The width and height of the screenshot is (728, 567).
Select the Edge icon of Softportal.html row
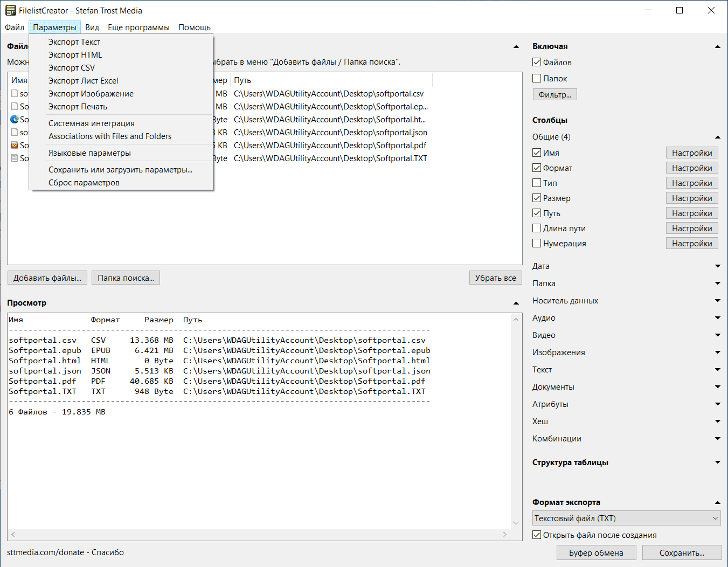pos(15,119)
